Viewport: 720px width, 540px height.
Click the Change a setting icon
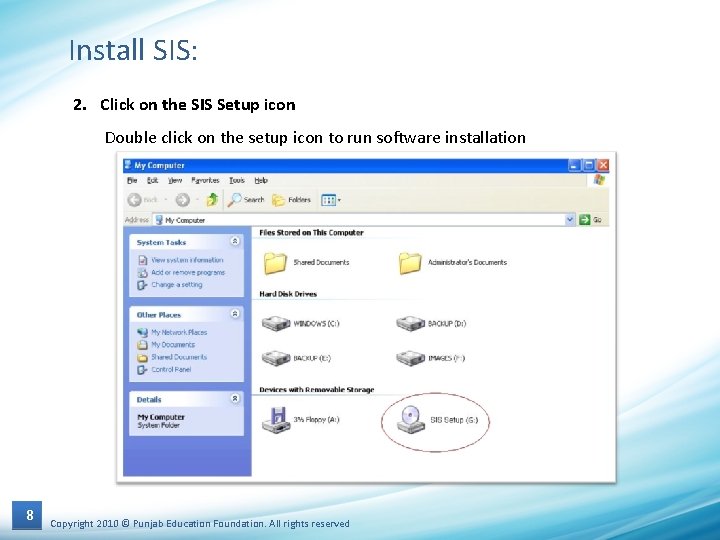click(x=142, y=285)
